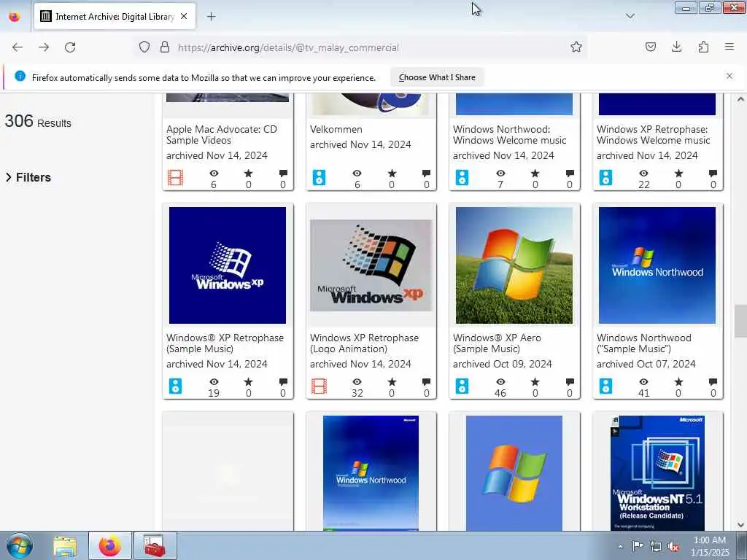Open Windows Northwood ("Sample Music") title
747x560 pixels.
643,343
